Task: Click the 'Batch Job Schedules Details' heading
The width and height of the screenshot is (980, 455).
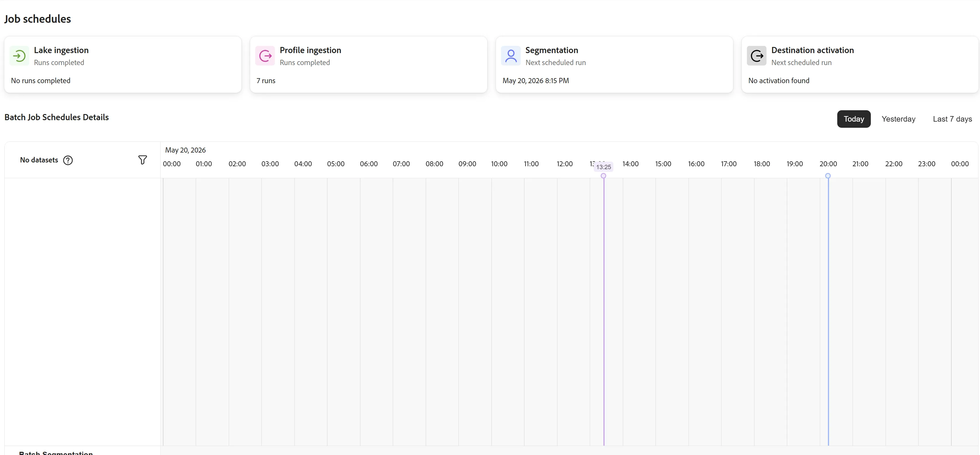Action: [x=57, y=117]
